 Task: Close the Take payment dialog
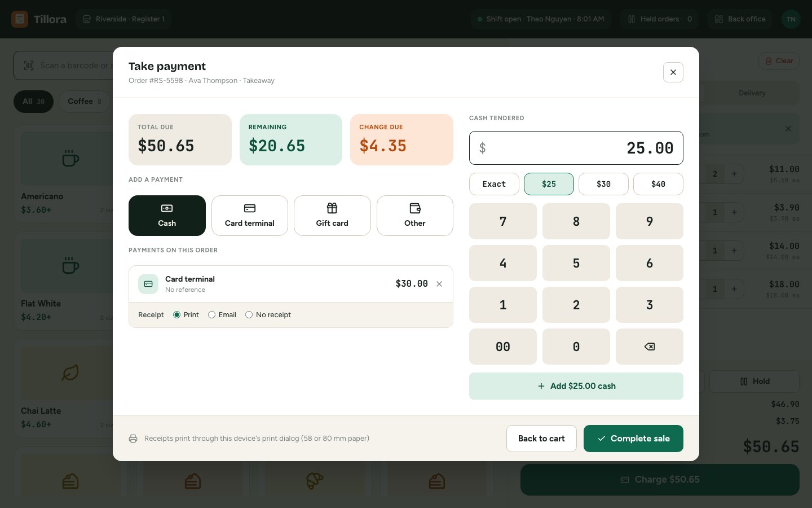coord(673,72)
